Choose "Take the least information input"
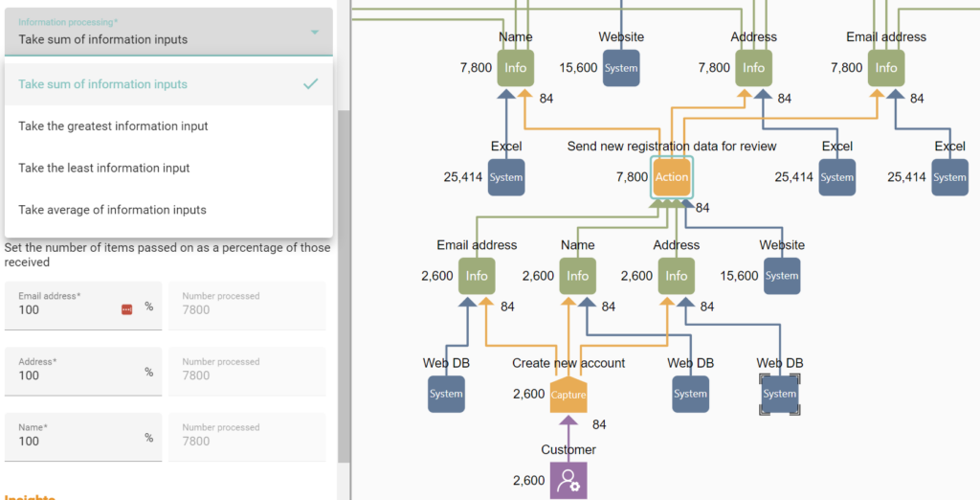This screenshot has height=500, width=980. tap(168, 168)
